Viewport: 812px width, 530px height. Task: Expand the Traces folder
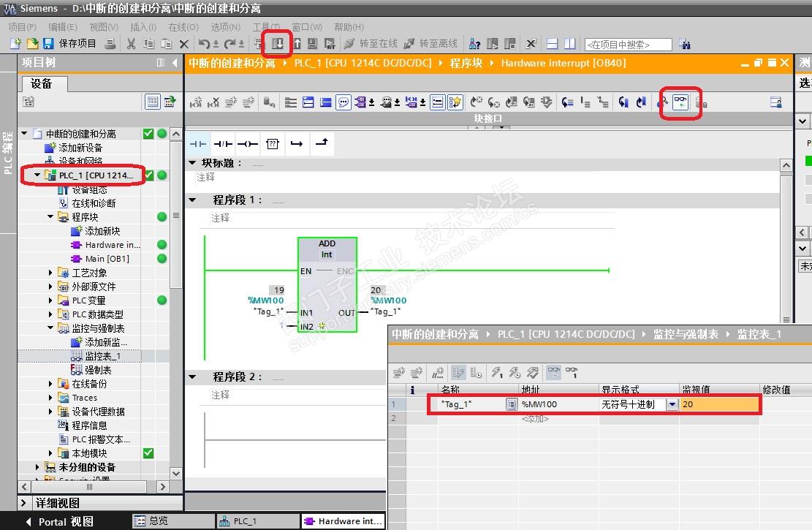coord(50,398)
